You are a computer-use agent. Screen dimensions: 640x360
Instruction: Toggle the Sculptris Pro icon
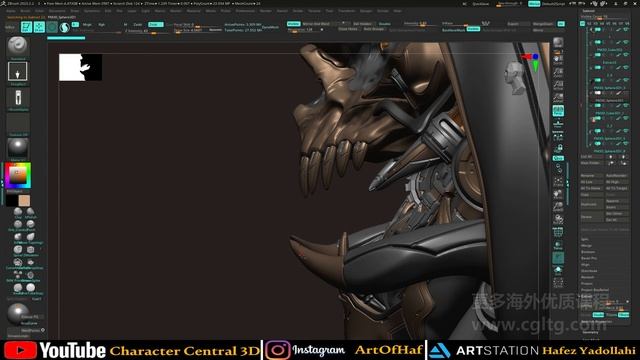click(x=64, y=27)
